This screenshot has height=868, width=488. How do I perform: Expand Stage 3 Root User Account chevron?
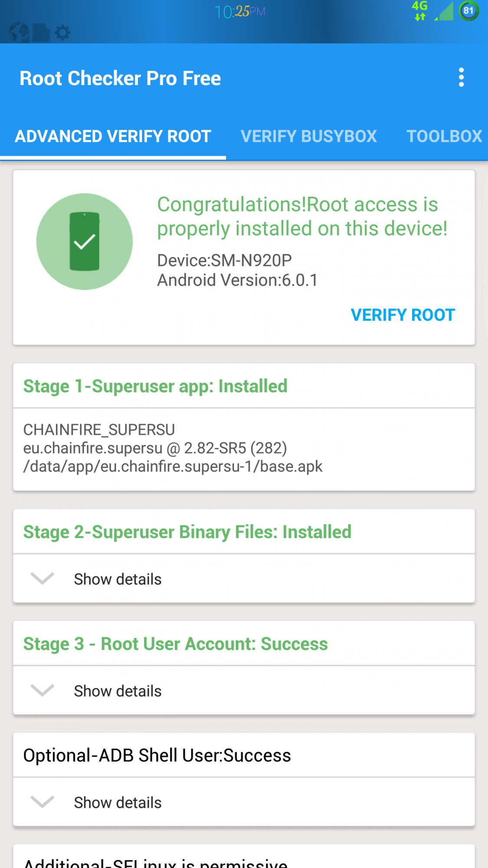[42, 690]
